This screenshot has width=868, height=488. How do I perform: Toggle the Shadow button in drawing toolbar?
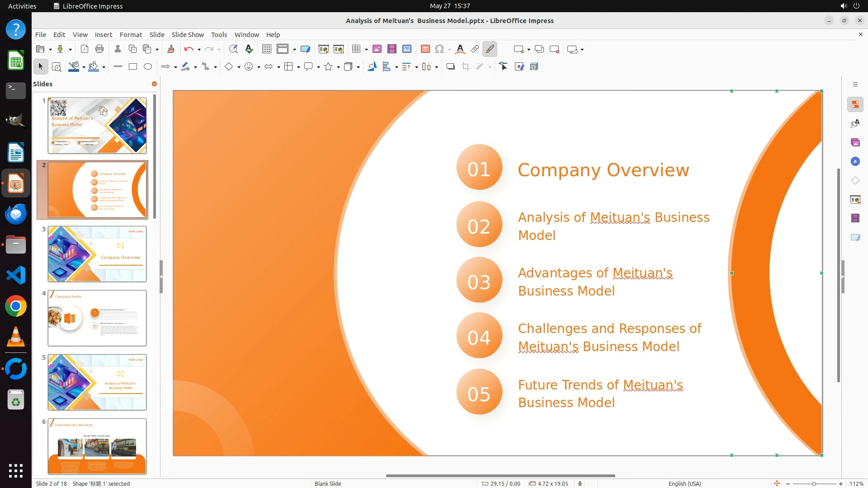[x=450, y=67]
